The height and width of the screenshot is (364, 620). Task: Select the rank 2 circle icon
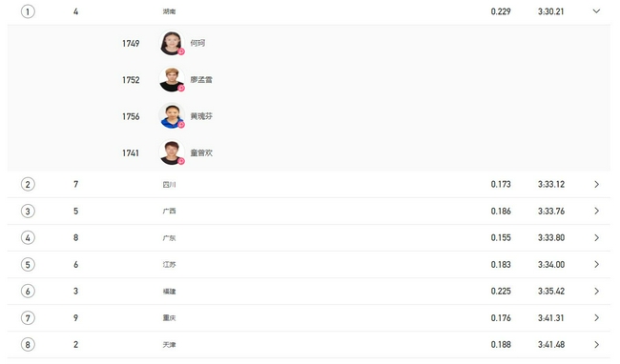pyautogui.click(x=28, y=184)
